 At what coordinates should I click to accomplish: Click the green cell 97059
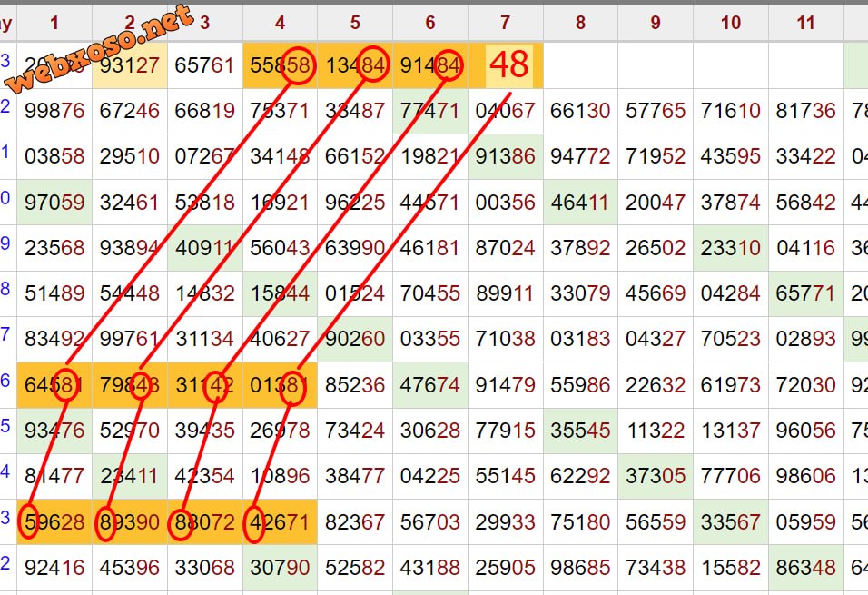pos(54,203)
